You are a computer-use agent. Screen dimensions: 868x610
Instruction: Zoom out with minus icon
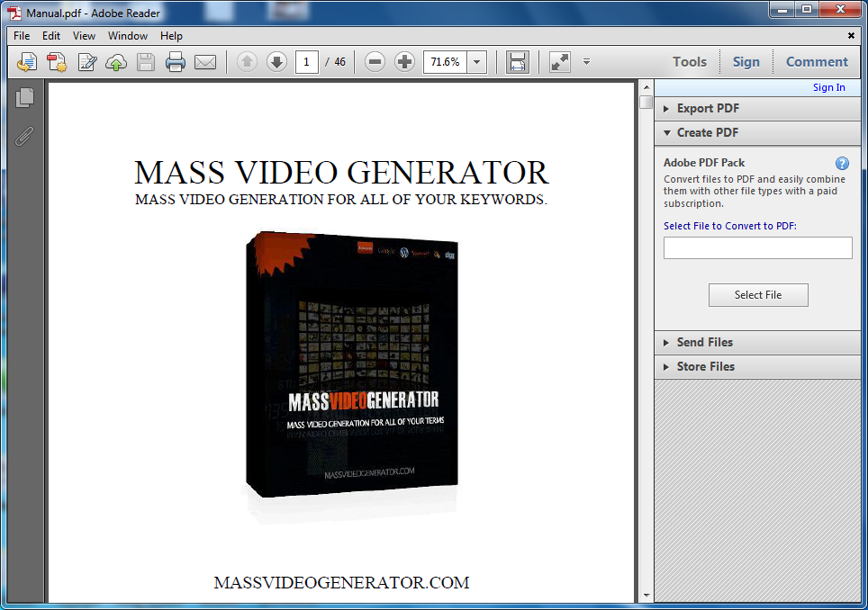click(x=375, y=61)
